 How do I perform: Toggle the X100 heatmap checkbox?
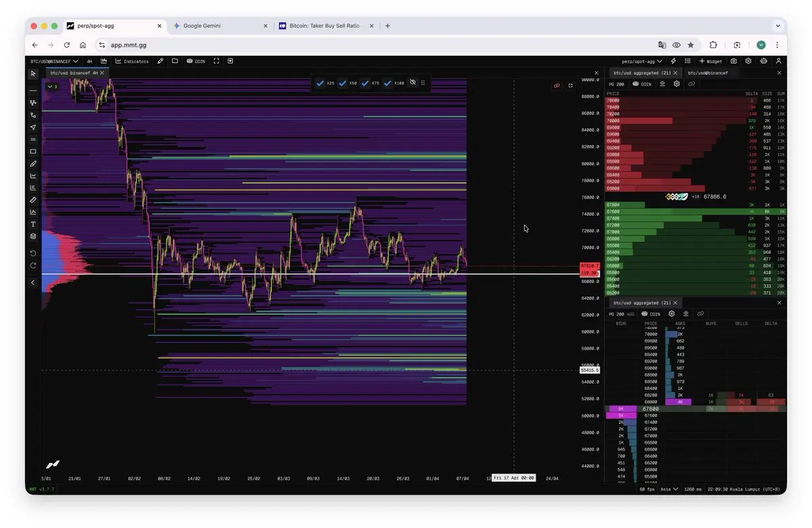tap(387, 83)
